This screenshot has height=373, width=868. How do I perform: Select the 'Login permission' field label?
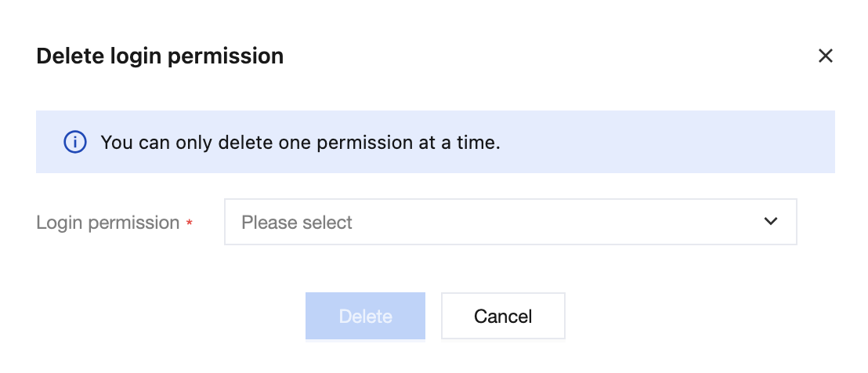(x=108, y=223)
